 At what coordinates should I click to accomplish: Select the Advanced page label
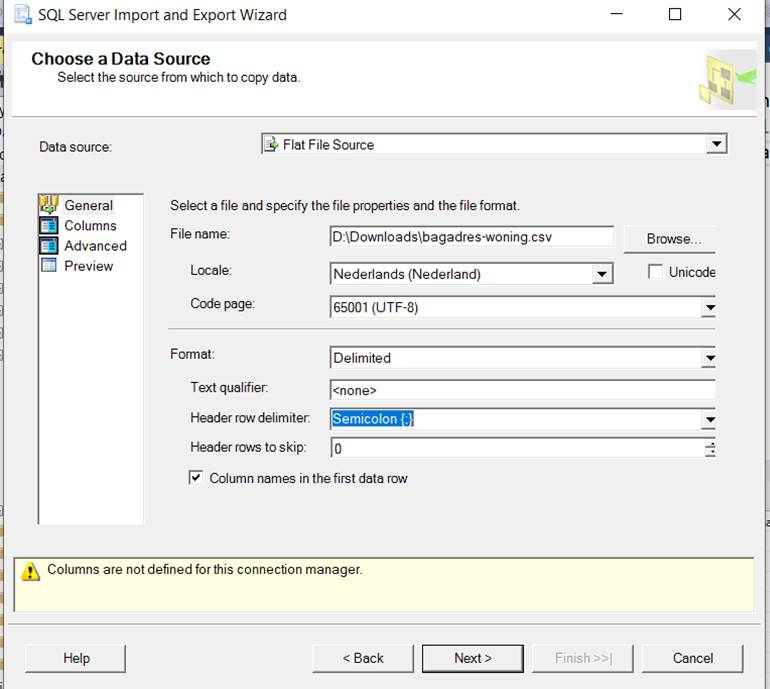coord(95,246)
